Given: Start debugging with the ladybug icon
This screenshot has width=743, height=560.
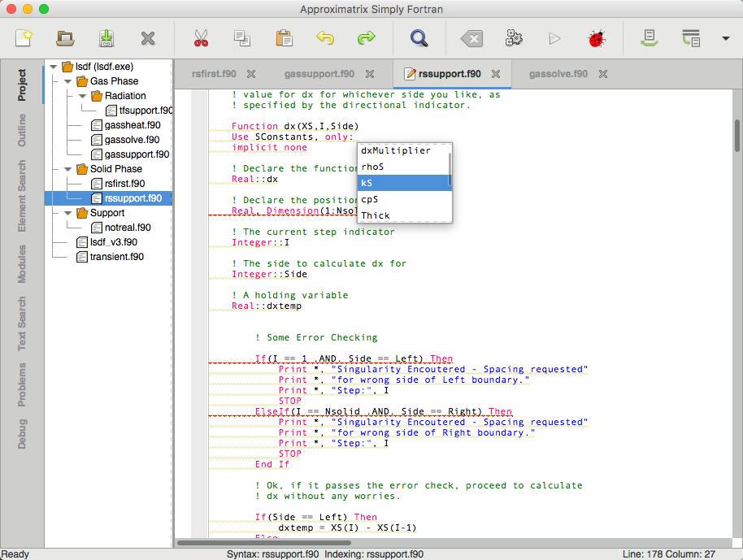Looking at the screenshot, I should (x=597, y=38).
